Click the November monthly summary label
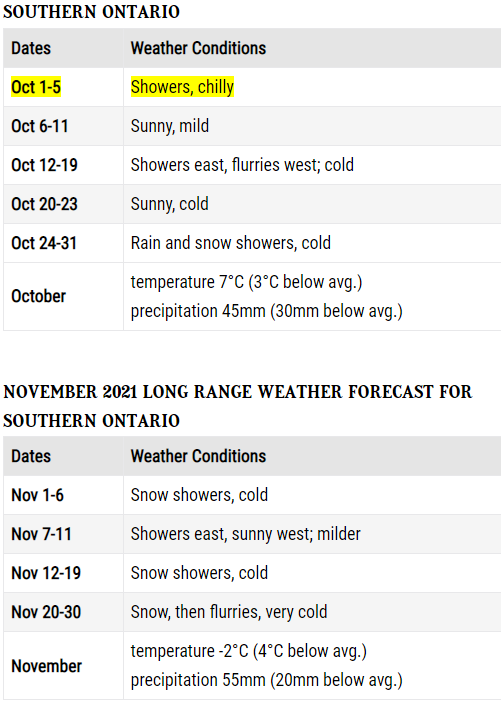 tap(47, 666)
